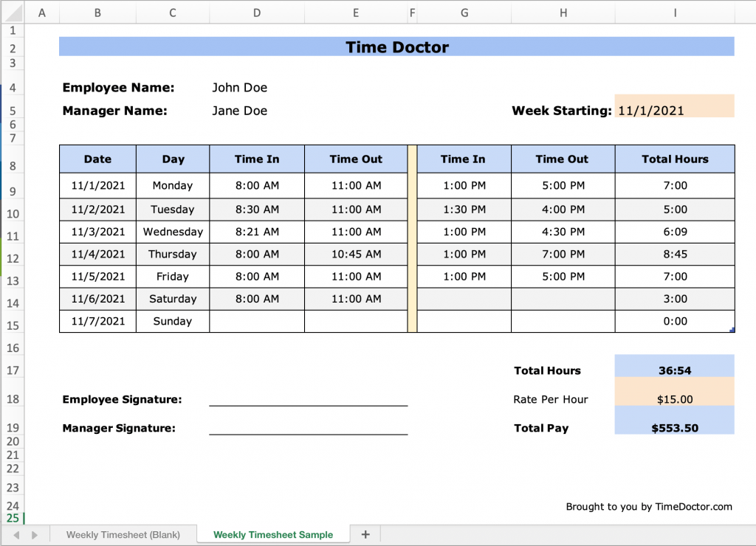Viewport: 756px width, 546px height.
Task: Click the Employee Name: label
Action: (119, 88)
